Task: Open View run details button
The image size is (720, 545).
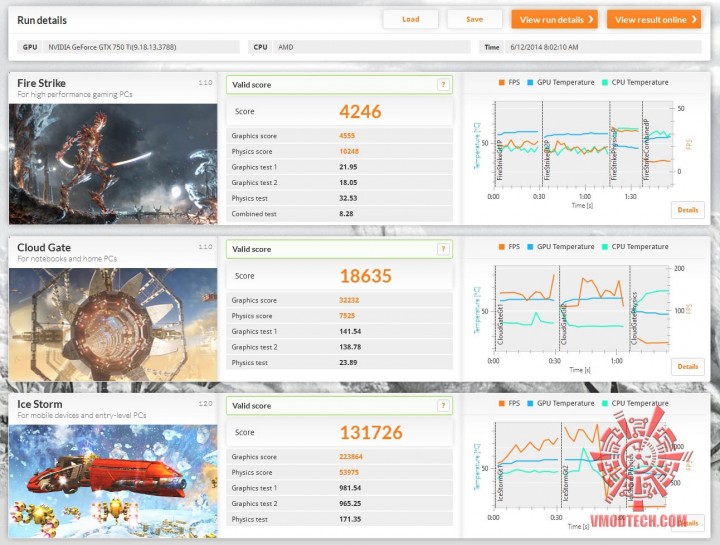Action: click(554, 20)
